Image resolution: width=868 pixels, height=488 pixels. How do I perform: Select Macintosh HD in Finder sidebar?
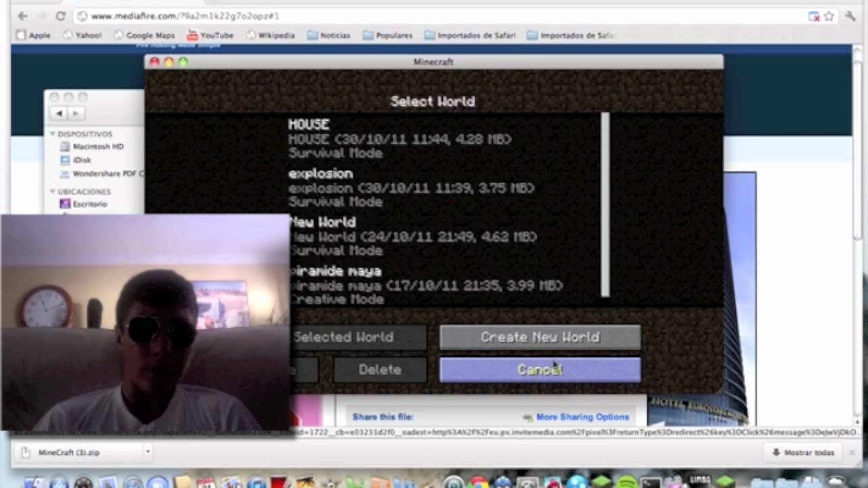[92, 146]
